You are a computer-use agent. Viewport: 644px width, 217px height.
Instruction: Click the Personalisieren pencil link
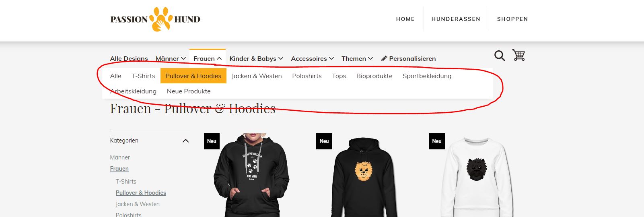408,59
